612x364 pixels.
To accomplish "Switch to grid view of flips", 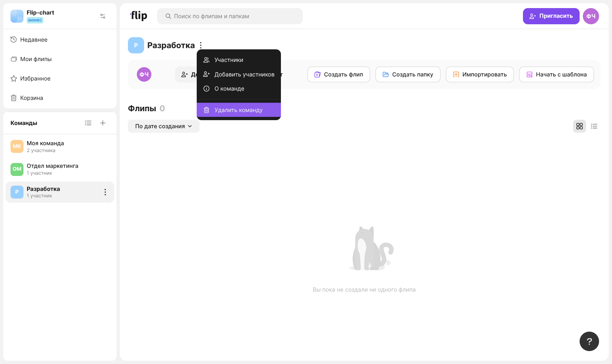I will tap(580, 126).
